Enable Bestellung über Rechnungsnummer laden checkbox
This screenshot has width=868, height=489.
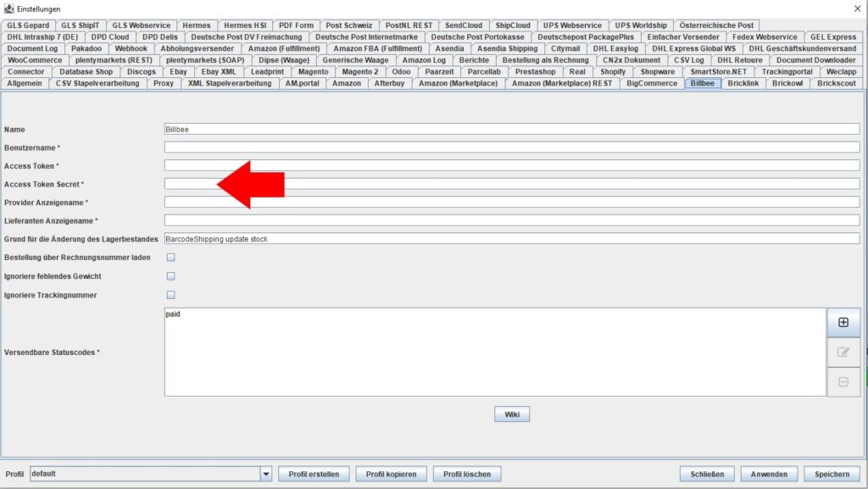[x=171, y=258]
